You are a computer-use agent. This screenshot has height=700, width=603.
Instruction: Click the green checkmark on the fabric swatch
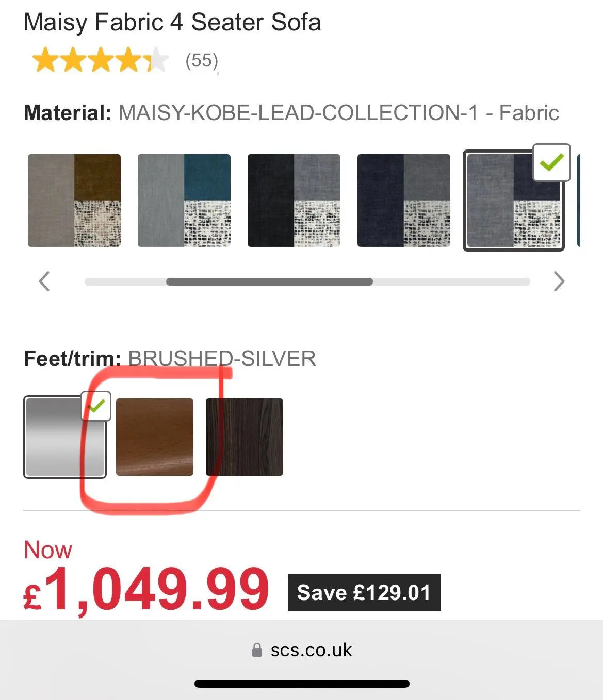pos(551,163)
